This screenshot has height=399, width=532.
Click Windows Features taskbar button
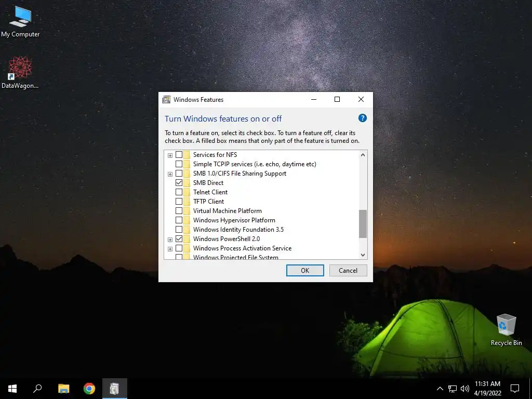click(115, 389)
